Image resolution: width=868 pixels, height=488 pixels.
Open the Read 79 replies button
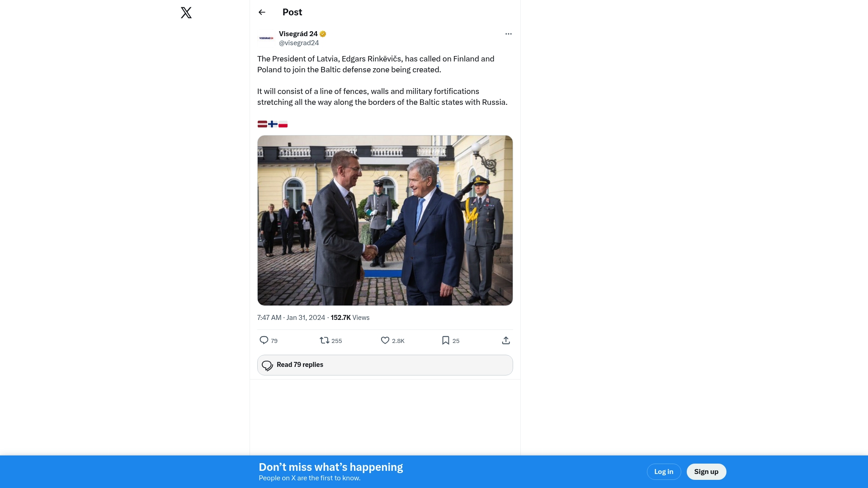pyautogui.click(x=385, y=365)
